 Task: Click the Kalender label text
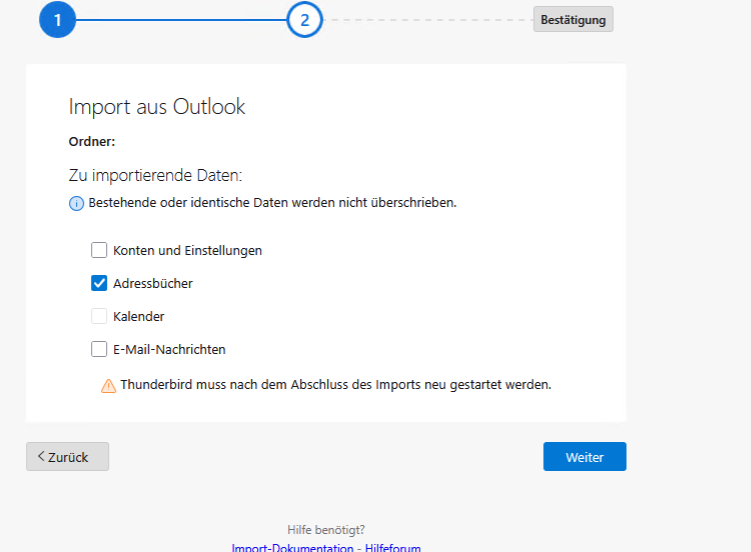[x=139, y=316]
